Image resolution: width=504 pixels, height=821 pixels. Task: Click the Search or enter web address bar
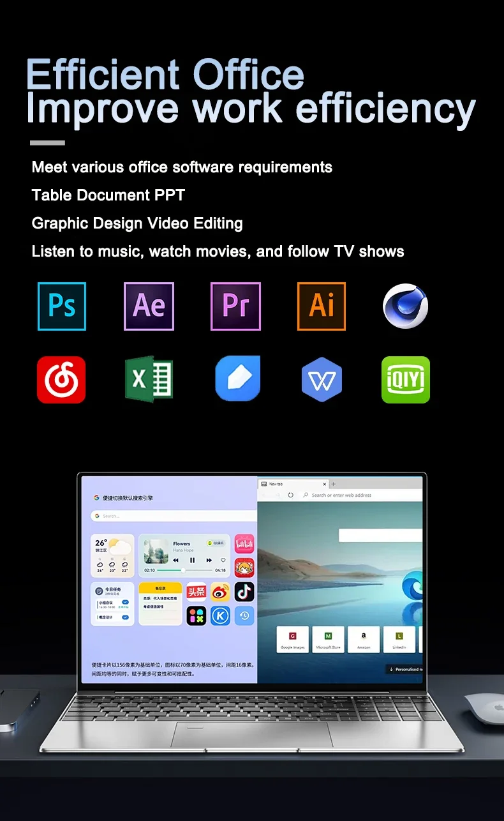tap(361, 495)
